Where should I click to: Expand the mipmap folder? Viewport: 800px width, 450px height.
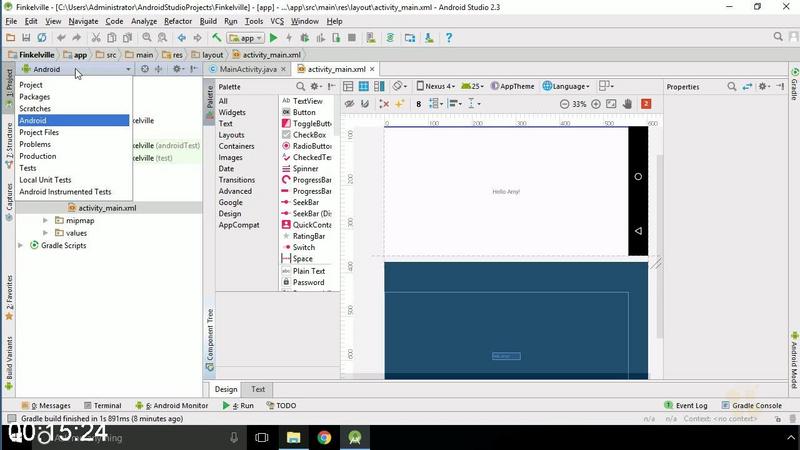45,220
